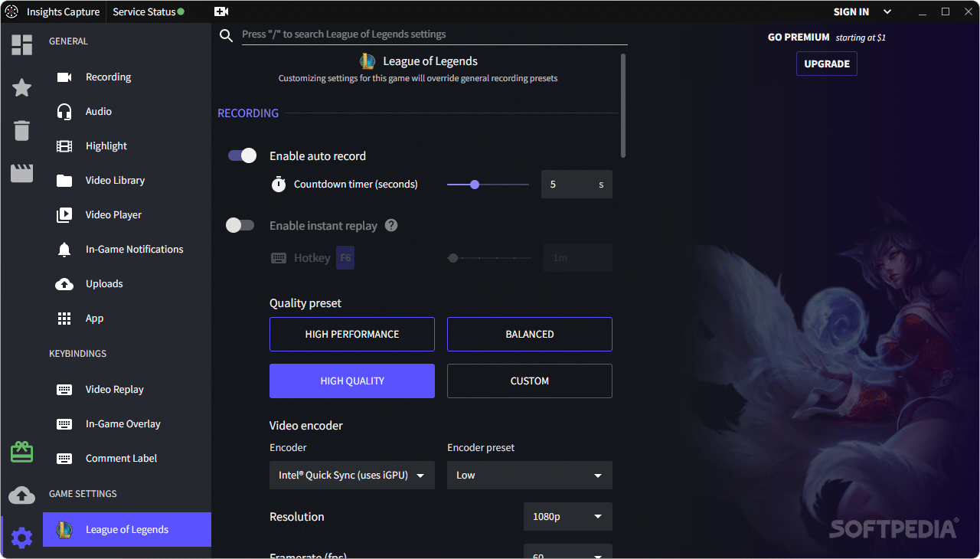
Task: Select Custom quality preset
Action: pos(530,381)
